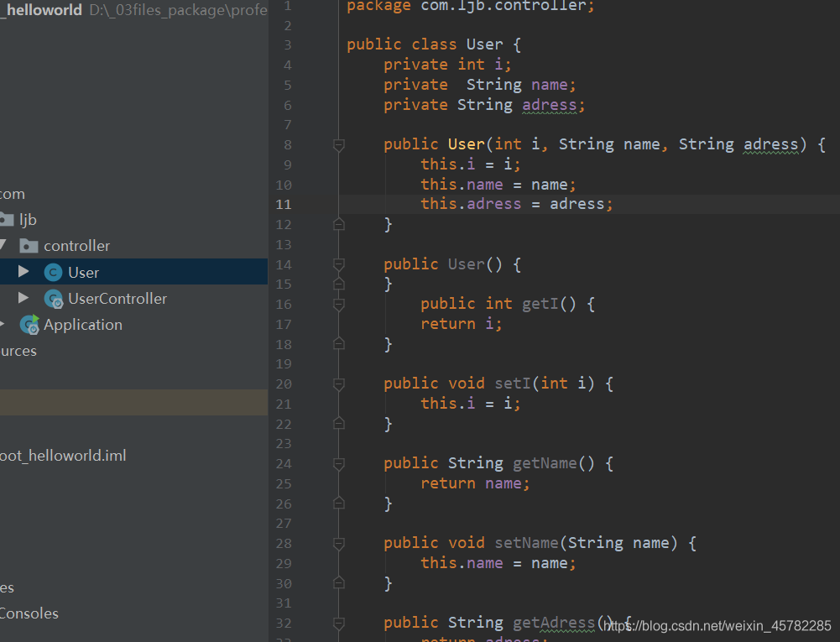Click the User class icon

coord(53,273)
